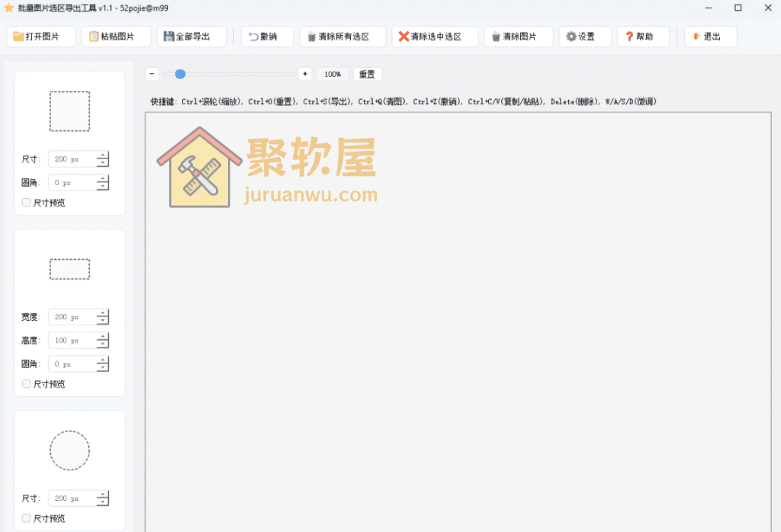
Task: Export all selections via 全部导出
Action: point(191,36)
